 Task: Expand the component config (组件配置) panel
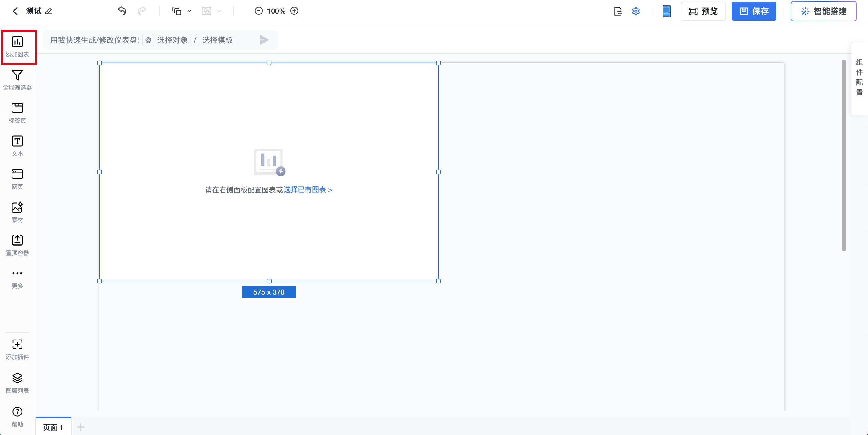[859, 77]
